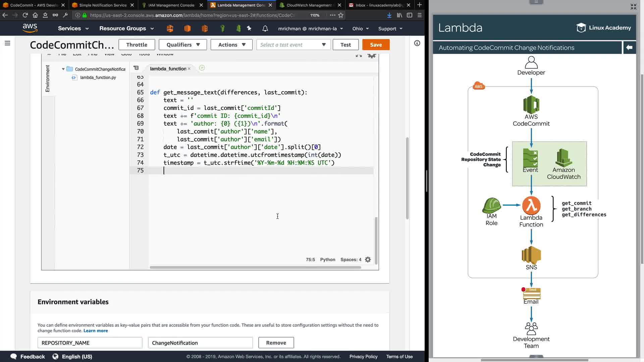The image size is (644, 362).
Task: Click the info icon at right of header
Action: point(417,43)
